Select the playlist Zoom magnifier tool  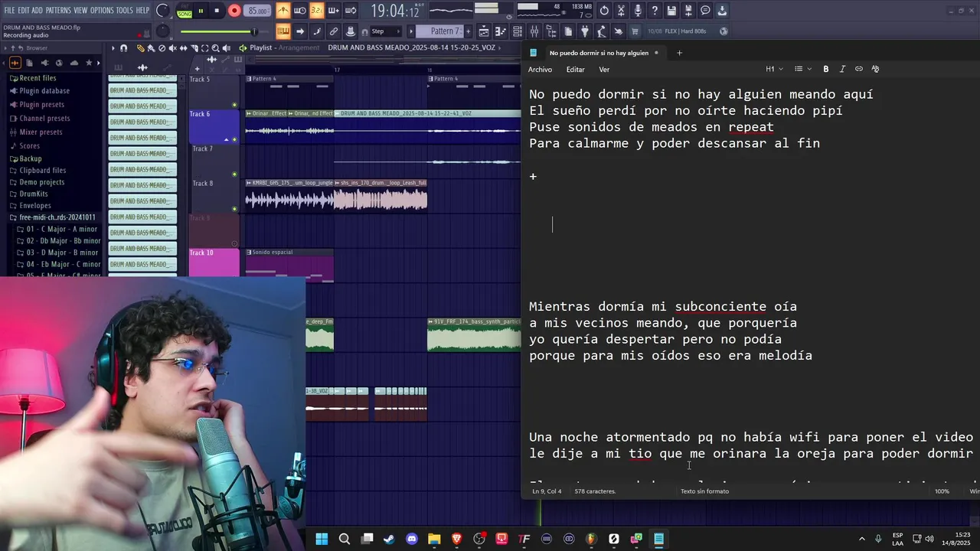point(216,48)
